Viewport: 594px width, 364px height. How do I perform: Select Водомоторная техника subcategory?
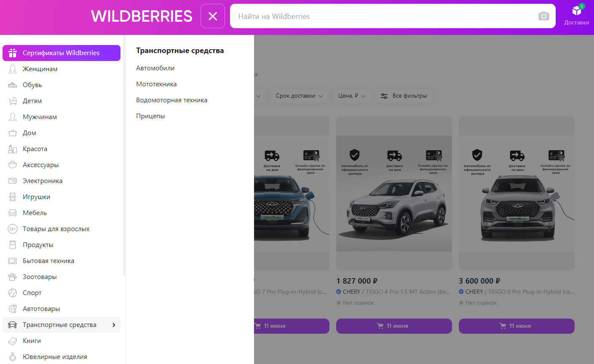click(x=172, y=100)
